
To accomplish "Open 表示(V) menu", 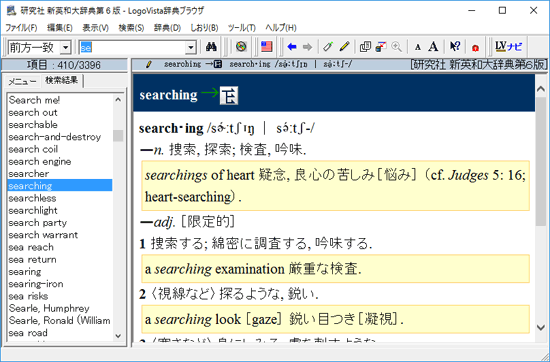I will pyautogui.click(x=95, y=28).
